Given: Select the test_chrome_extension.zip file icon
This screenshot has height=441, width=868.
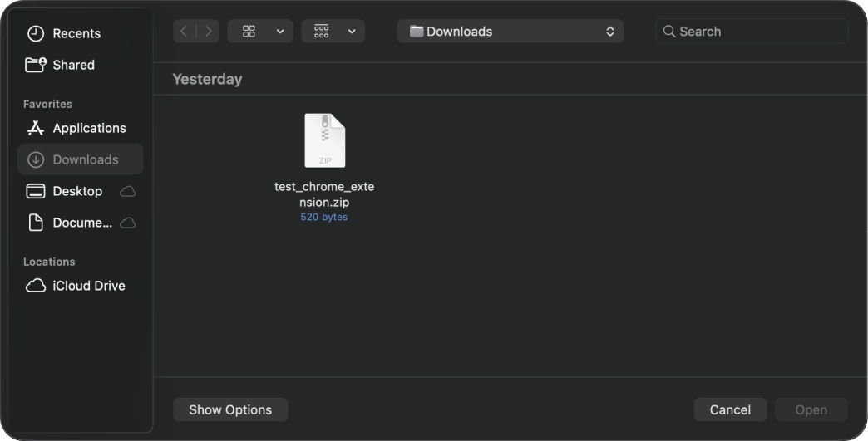Looking at the screenshot, I should point(325,140).
